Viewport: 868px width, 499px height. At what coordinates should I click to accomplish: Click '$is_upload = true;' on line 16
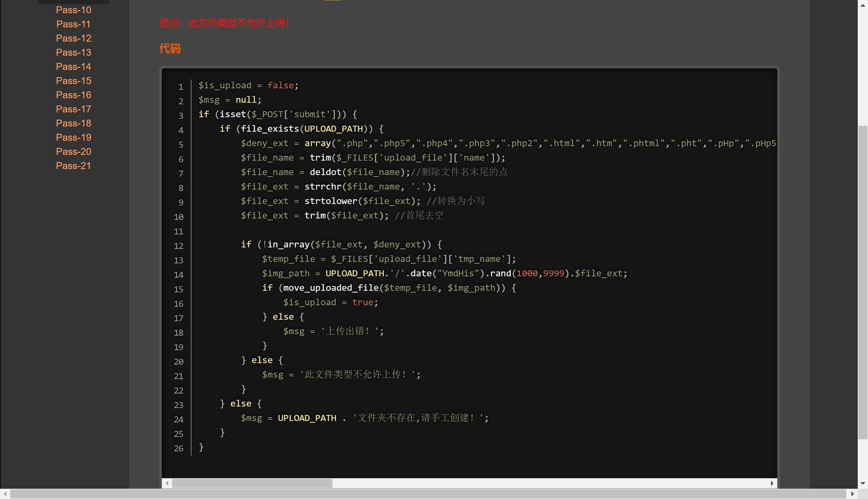[x=330, y=302]
